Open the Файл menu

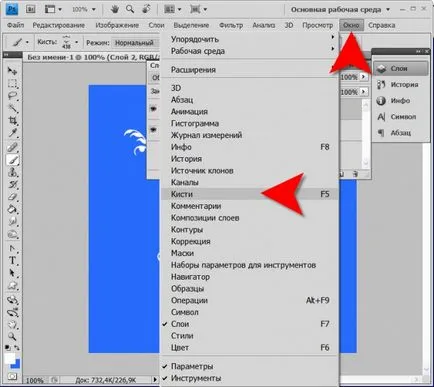pyautogui.click(x=15, y=25)
